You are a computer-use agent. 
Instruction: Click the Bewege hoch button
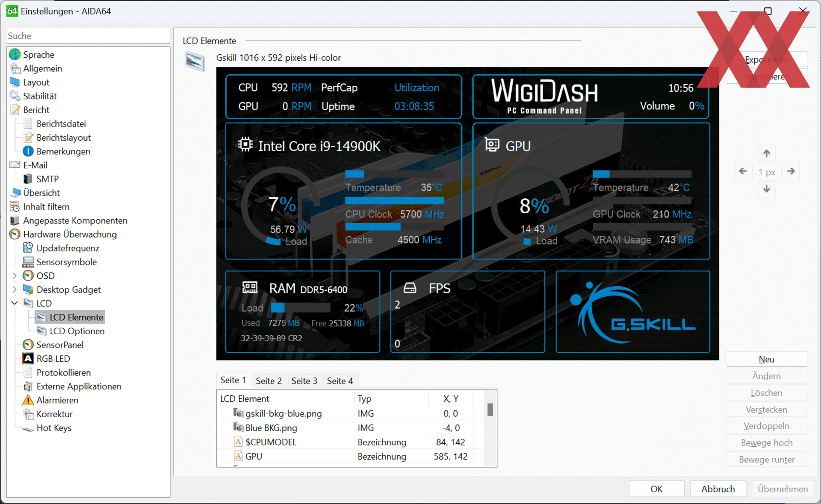[x=767, y=443]
